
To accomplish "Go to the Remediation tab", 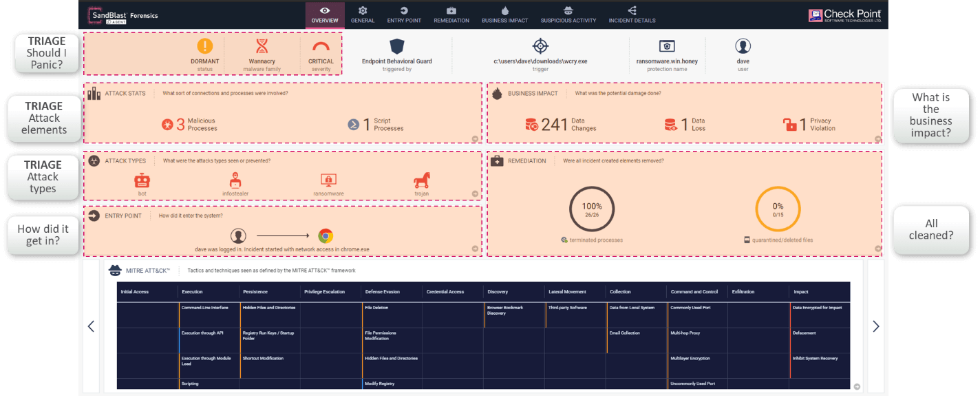I will pos(451,14).
